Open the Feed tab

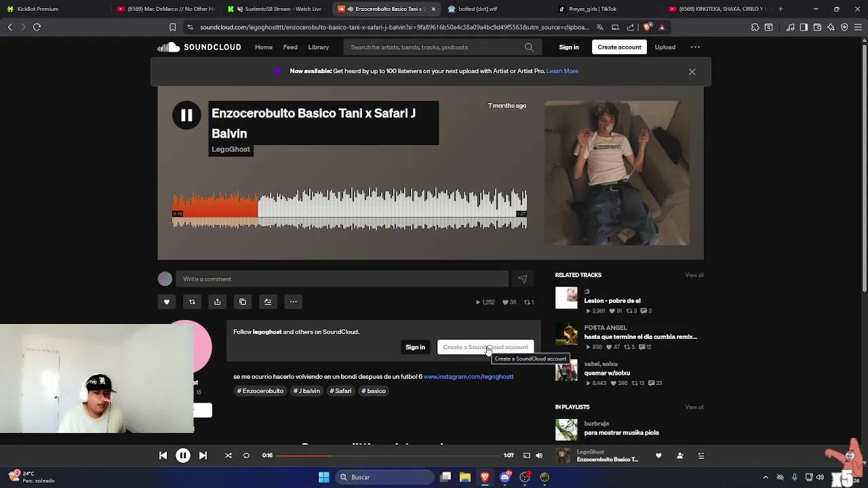pos(290,47)
